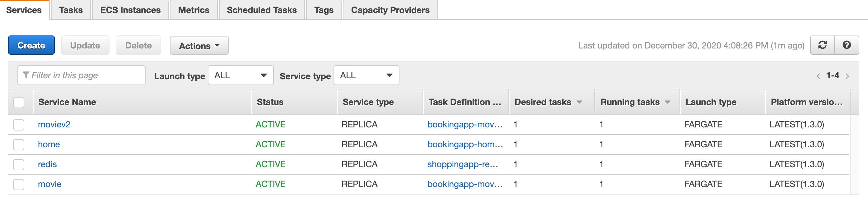Click LATEST(1.3.0) in the moviev2 row
The width and height of the screenshot is (868, 197).
pos(797,125)
